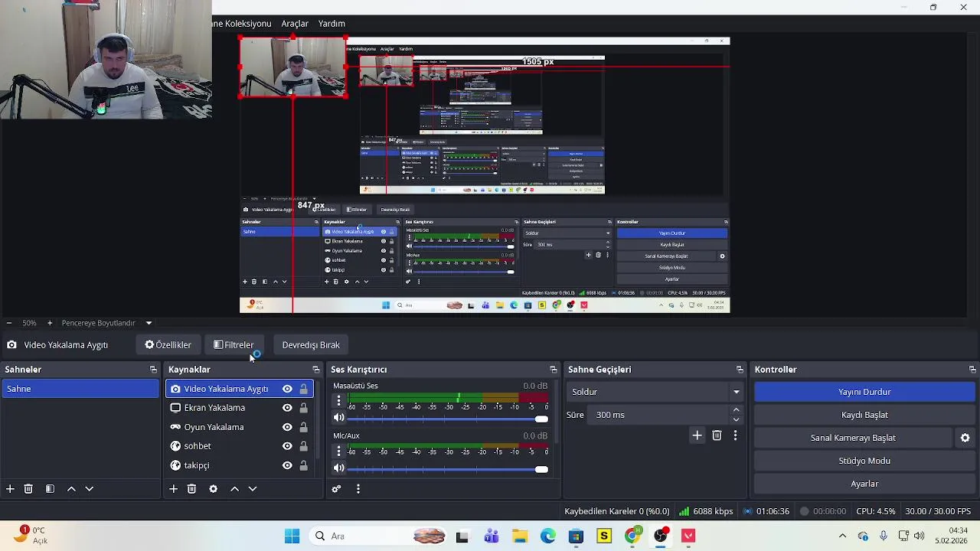Viewport: 980px width, 551px height.
Task: Open the Soldur transition dropdown
Action: [x=655, y=392]
